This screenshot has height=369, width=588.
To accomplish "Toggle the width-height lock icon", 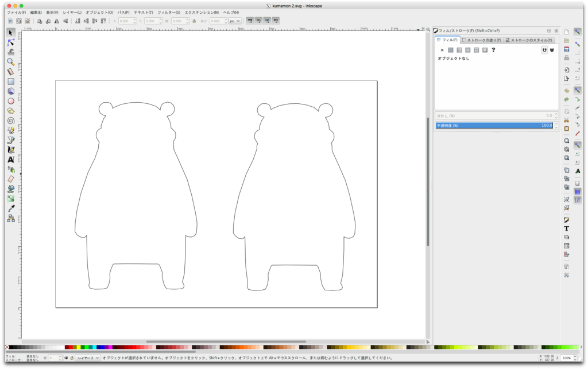I will 194,21.
